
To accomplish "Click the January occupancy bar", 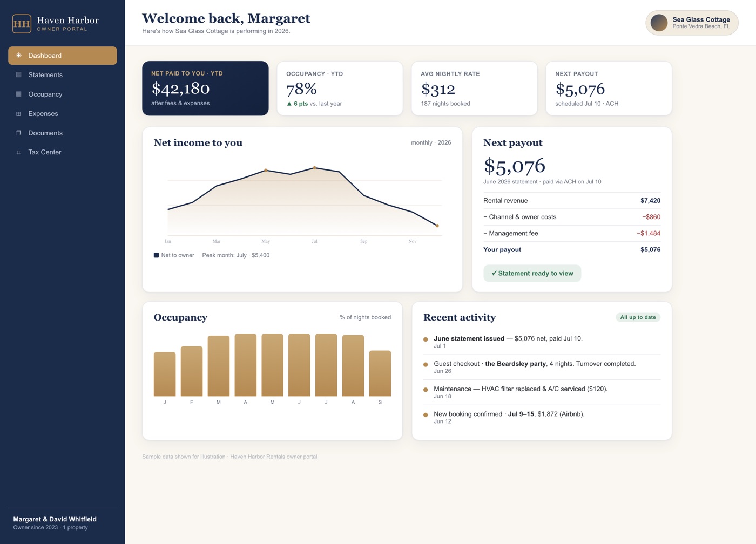I will coord(165,374).
